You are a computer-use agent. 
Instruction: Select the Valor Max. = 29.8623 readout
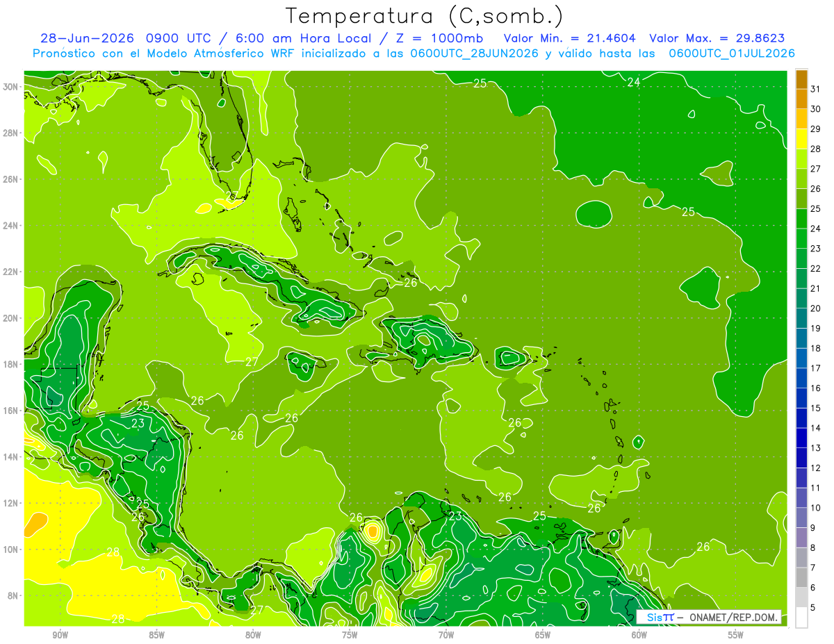point(717,38)
